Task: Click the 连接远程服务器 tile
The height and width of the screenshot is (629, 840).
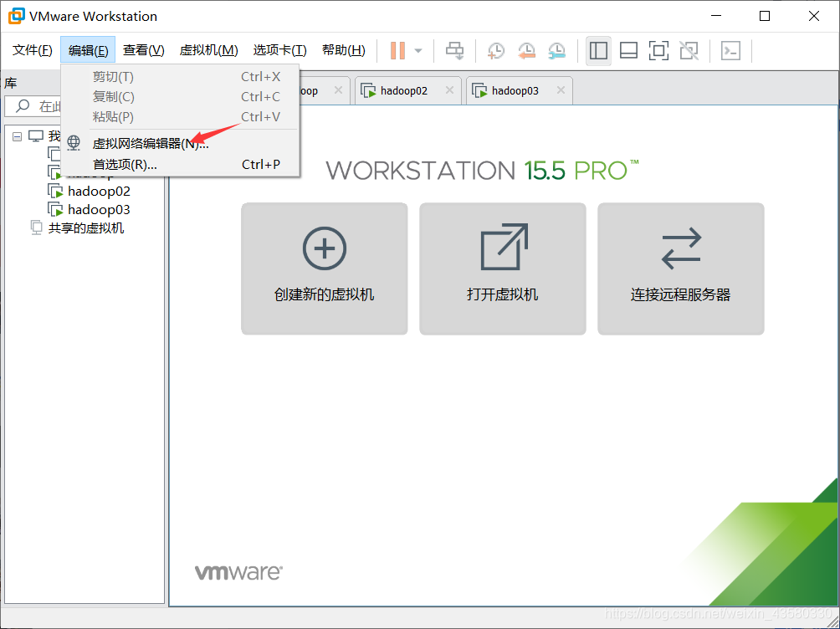Action: pyautogui.click(x=681, y=268)
